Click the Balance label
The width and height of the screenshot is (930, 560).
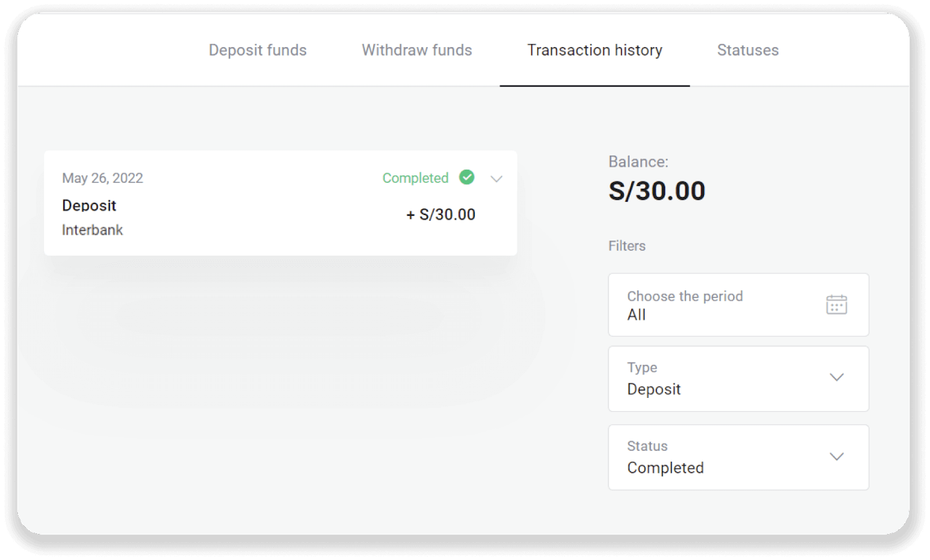pos(638,162)
